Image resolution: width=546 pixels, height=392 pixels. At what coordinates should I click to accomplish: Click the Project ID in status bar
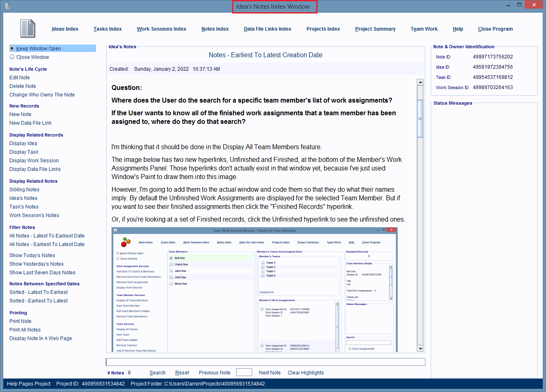[x=90, y=384]
